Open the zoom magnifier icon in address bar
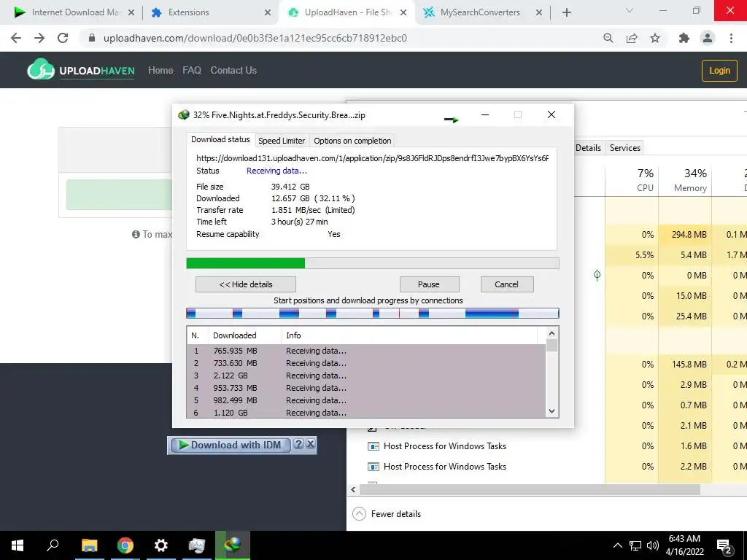The image size is (747, 560). 608,38
